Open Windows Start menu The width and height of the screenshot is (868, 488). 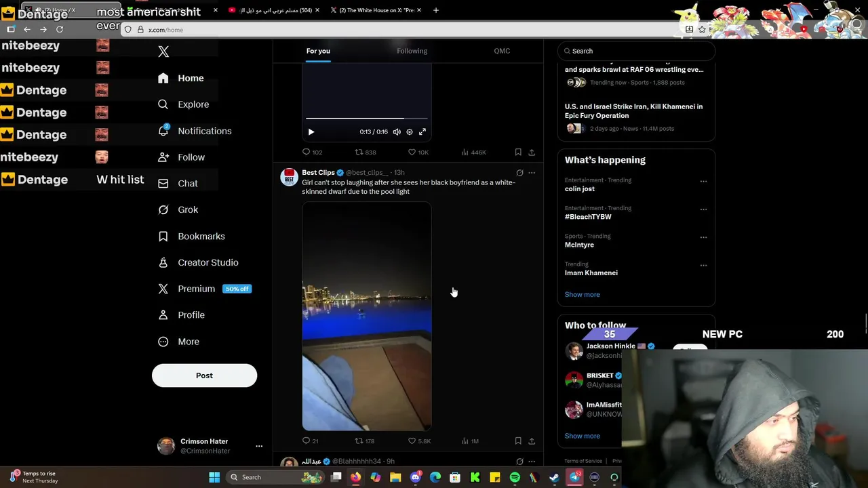coord(214,477)
